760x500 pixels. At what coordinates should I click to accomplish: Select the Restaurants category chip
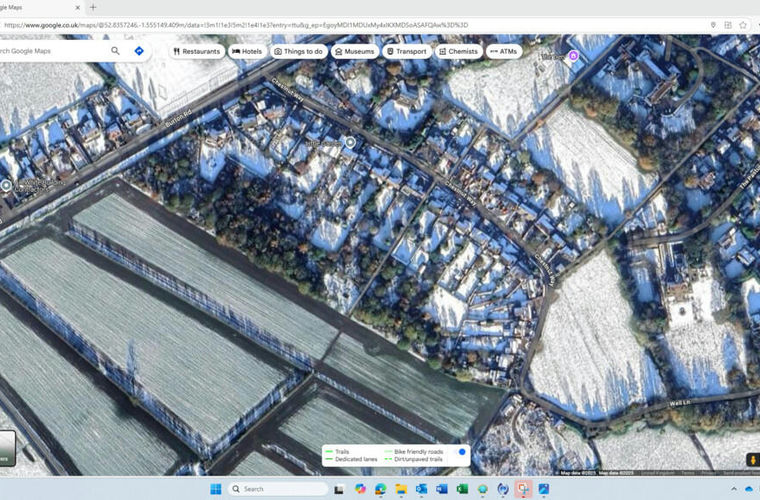196,51
